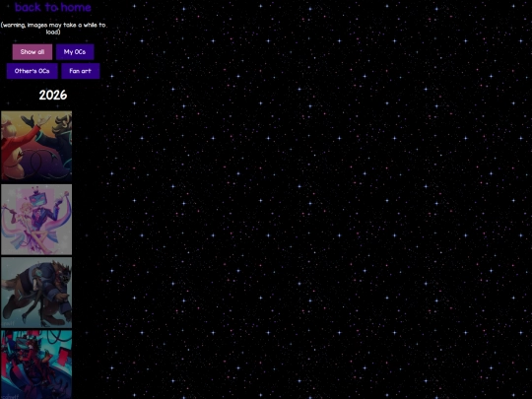Select the 'Show all' filter button
This screenshot has height=399, width=532.
[x=33, y=52]
